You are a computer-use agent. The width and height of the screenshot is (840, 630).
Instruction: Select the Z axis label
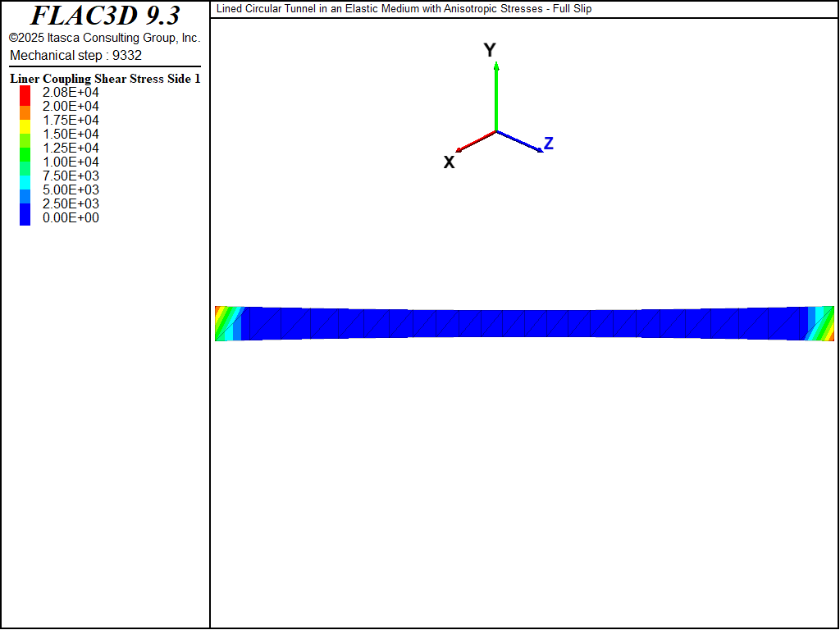coord(549,144)
